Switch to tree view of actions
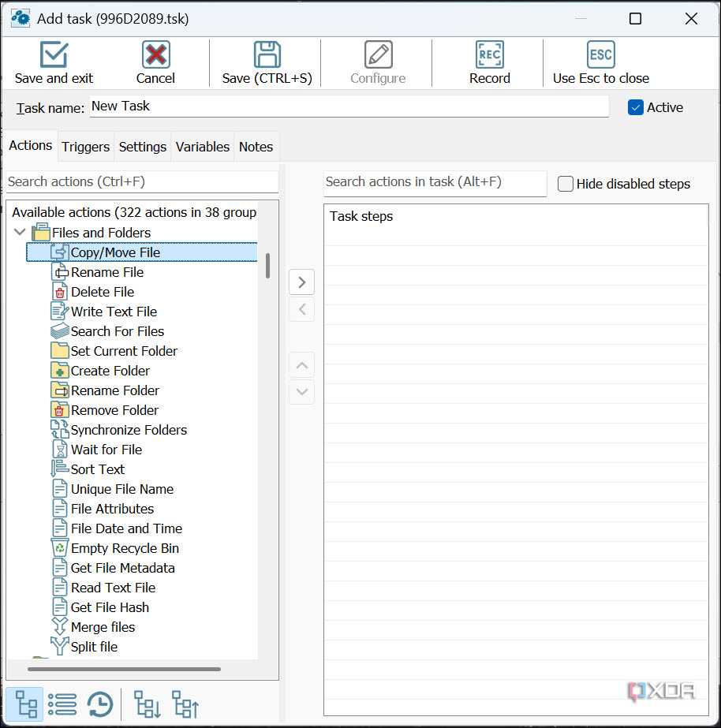Viewport: 721px width, 728px height. (25, 704)
